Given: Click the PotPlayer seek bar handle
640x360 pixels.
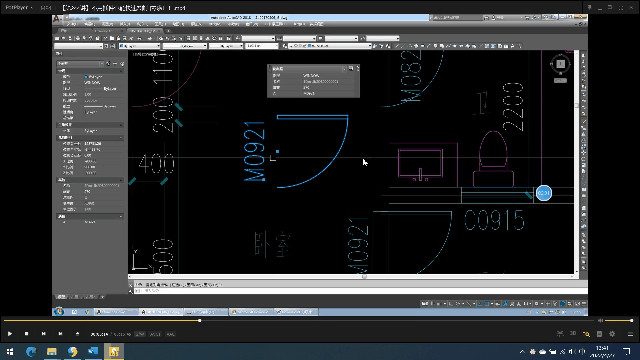Looking at the screenshot, I should pos(200,321).
